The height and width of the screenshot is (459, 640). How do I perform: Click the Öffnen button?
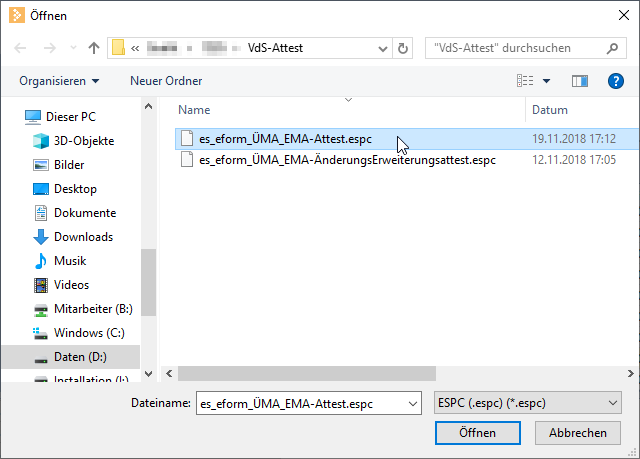click(478, 433)
